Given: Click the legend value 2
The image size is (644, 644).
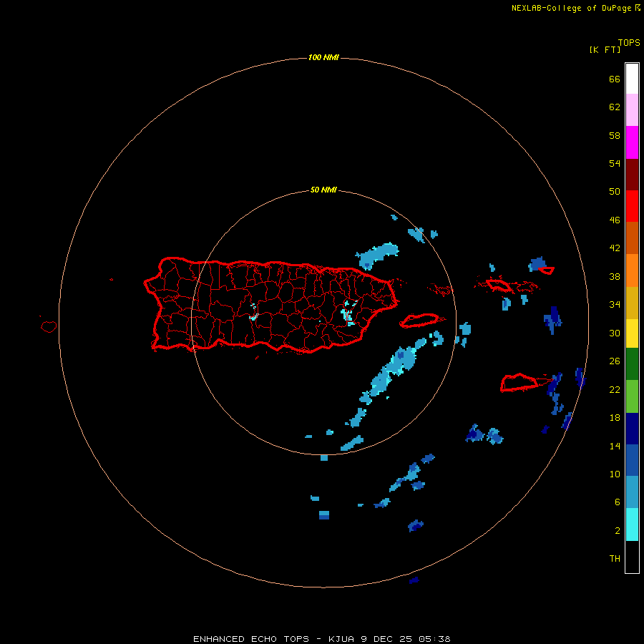Looking at the screenshot, I should (x=618, y=531).
